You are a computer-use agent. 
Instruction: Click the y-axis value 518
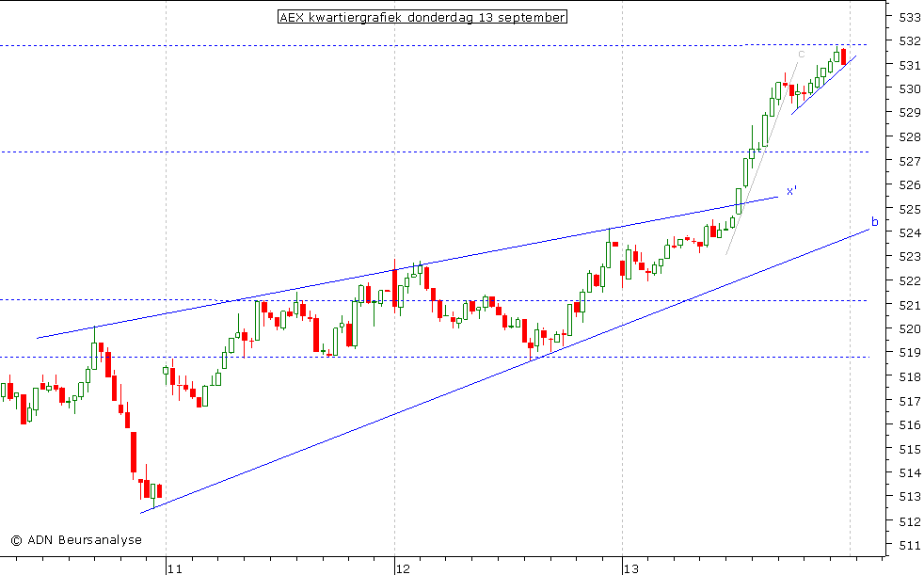(x=910, y=377)
